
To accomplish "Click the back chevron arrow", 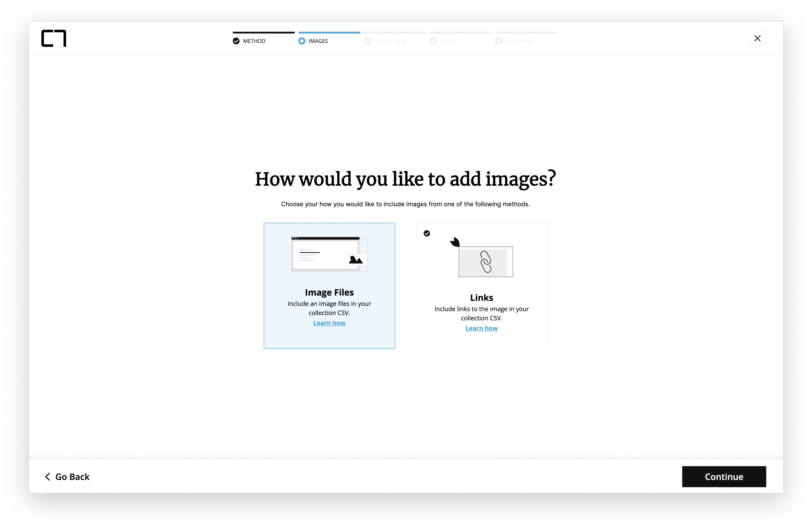I will [48, 477].
